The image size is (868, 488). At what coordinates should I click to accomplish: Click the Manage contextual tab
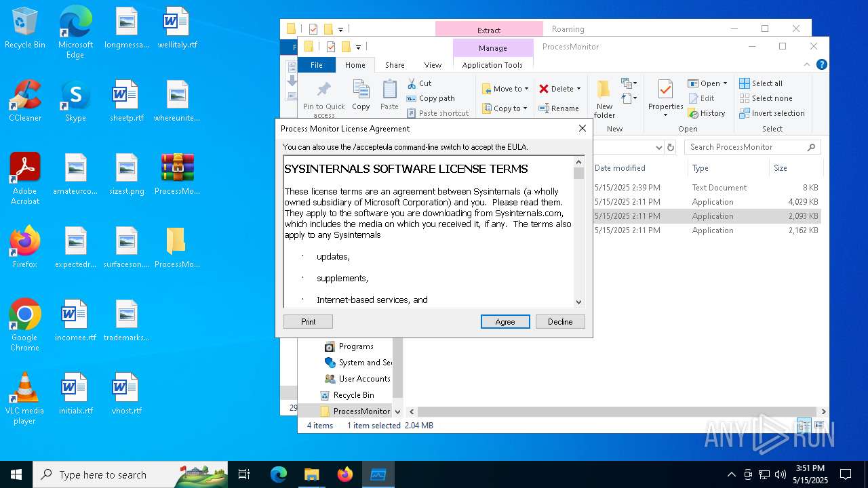[x=493, y=47]
